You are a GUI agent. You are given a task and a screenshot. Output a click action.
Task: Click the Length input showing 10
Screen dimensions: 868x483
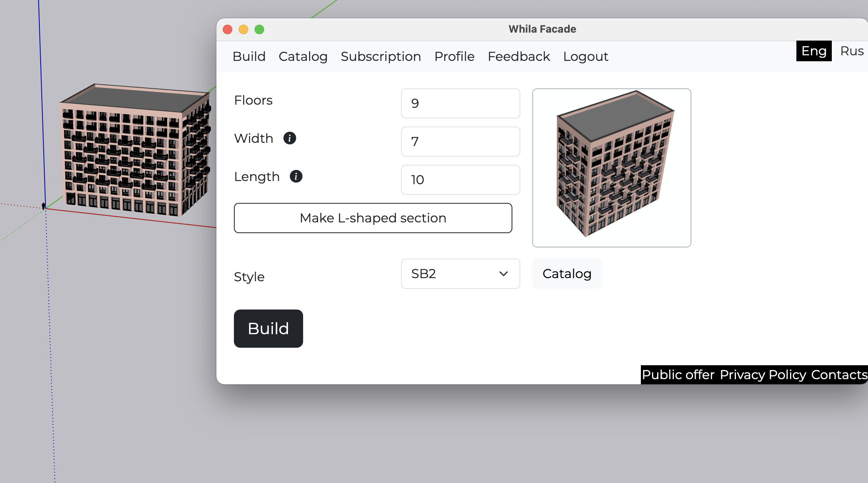coord(460,180)
